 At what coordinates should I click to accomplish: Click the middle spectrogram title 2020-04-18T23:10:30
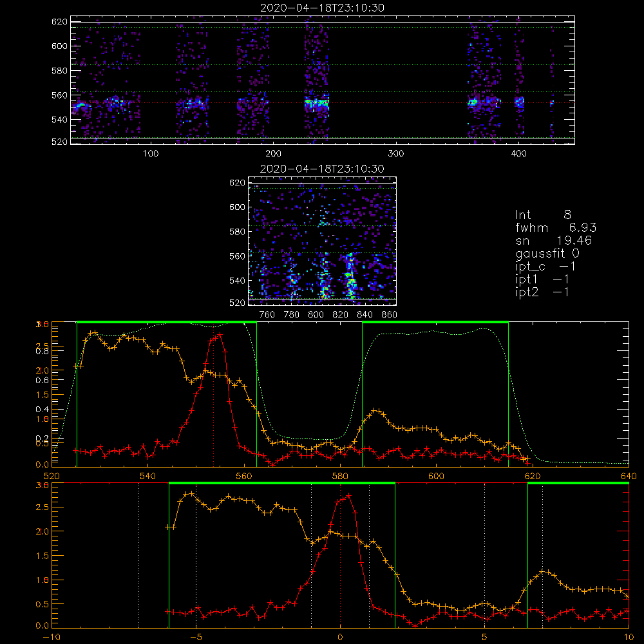tap(322, 169)
